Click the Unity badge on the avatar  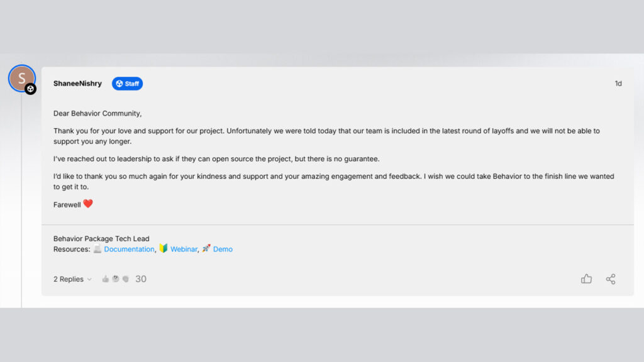click(x=30, y=89)
